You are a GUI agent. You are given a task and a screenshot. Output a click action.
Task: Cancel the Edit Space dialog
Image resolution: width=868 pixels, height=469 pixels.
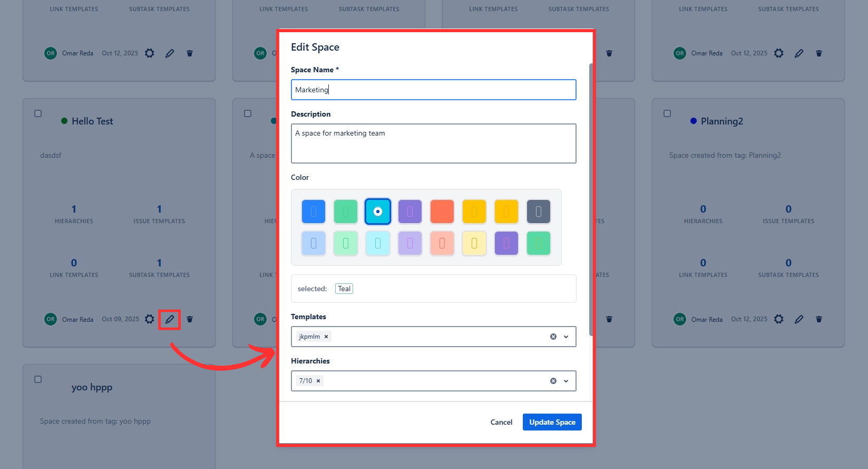click(x=501, y=422)
